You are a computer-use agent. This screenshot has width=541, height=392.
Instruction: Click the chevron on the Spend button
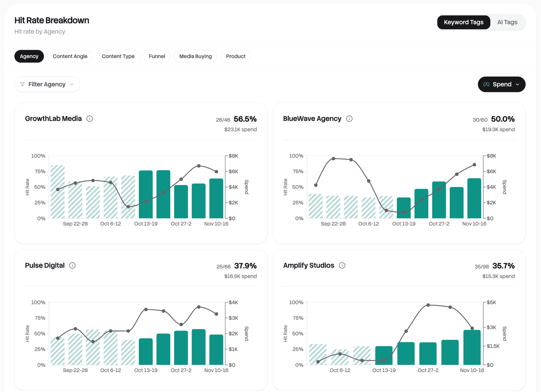518,84
